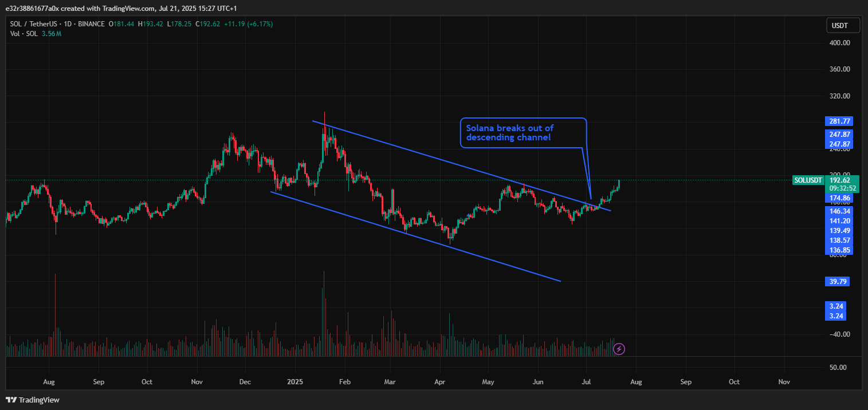
Task: Click the +11.19 (+6.17%) change value
Action: 249,24
